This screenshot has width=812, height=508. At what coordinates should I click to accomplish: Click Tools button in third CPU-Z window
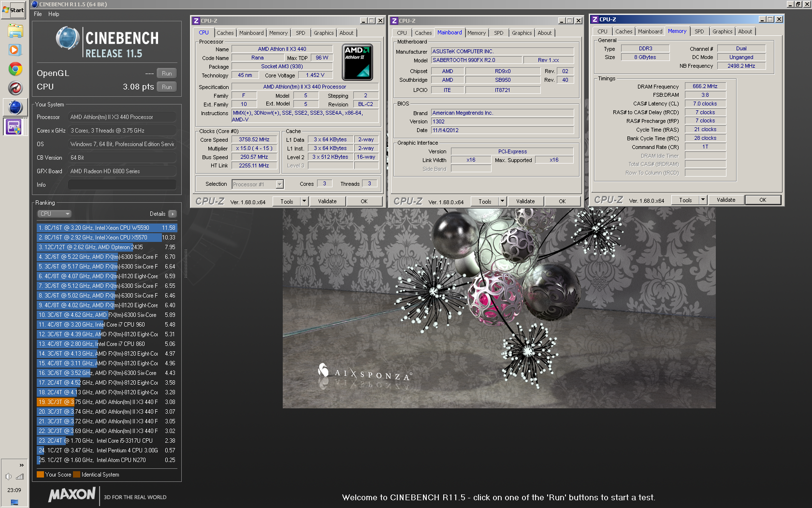(685, 200)
